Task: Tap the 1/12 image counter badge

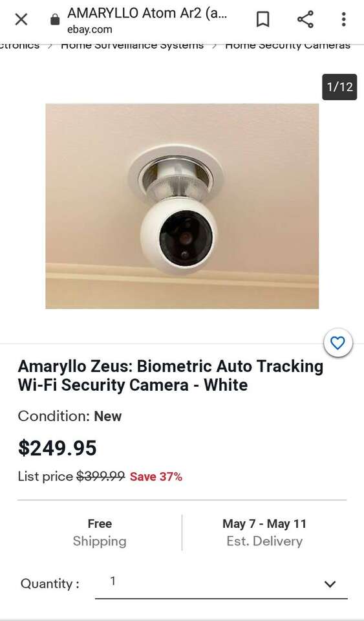Action: tap(339, 87)
